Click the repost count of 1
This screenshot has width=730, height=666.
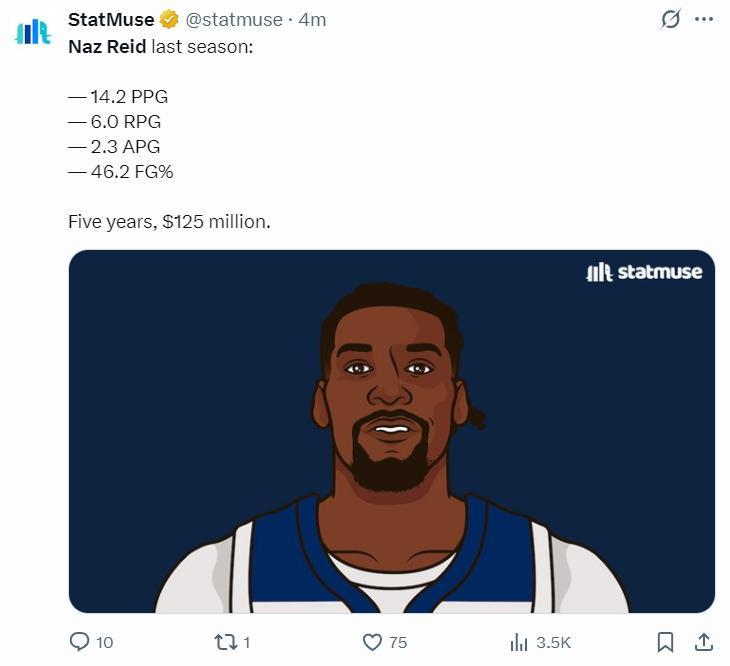[246, 642]
